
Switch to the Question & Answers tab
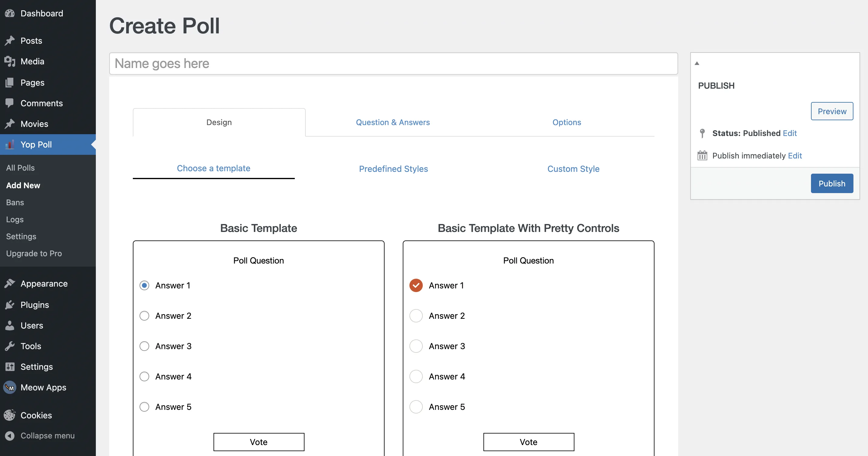pyautogui.click(x=392, y=122)
